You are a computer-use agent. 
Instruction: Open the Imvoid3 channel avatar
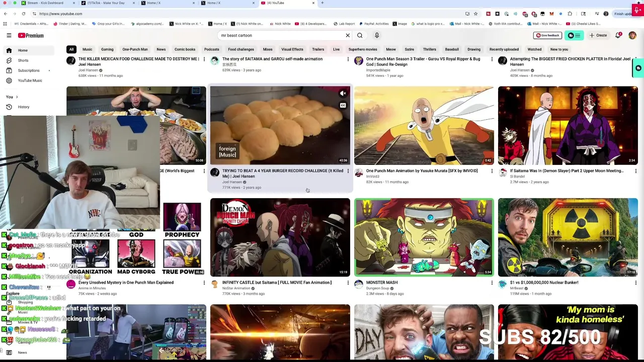coord(359,173)
